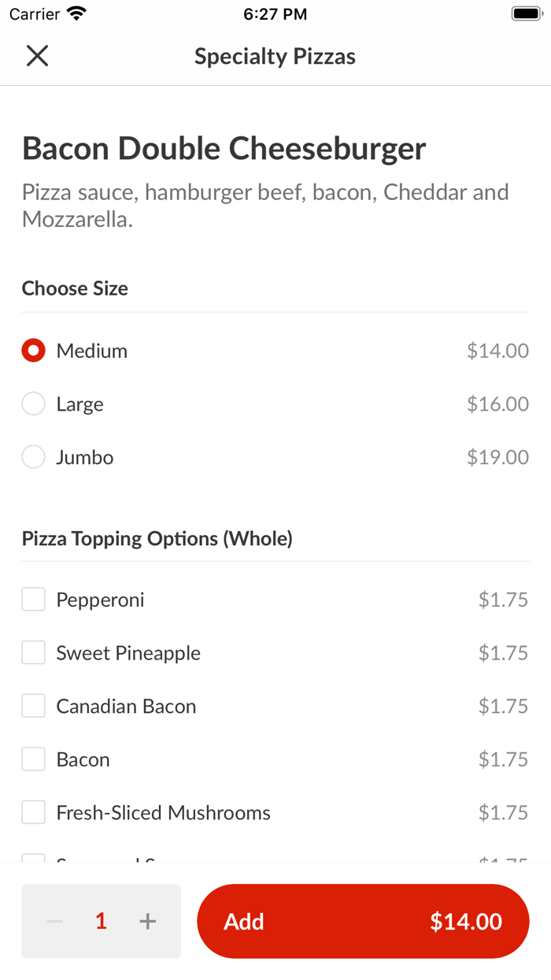Tap the quantity value showing 1
The width and height of the screenshot is (551, 980).
click(100, 920)
